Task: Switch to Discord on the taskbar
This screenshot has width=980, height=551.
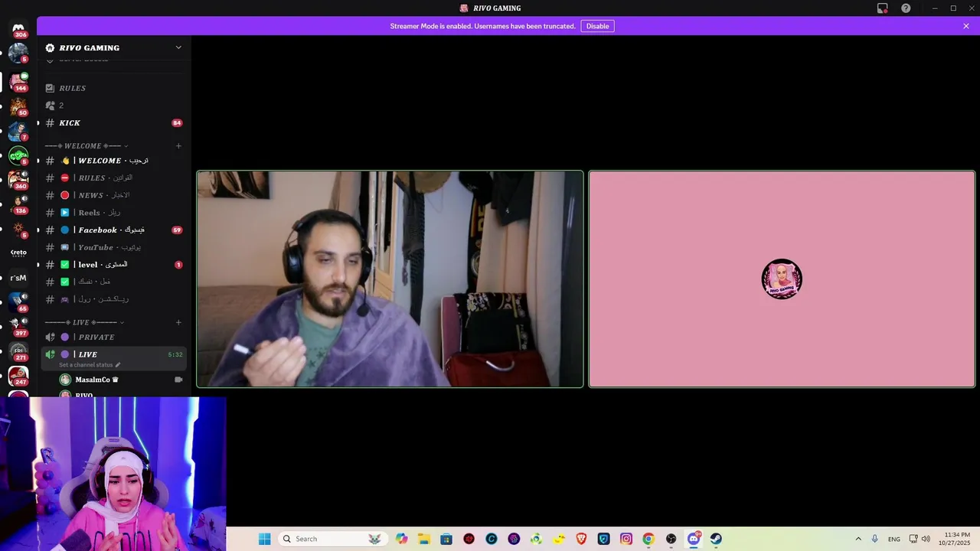Action: [694, 539]
